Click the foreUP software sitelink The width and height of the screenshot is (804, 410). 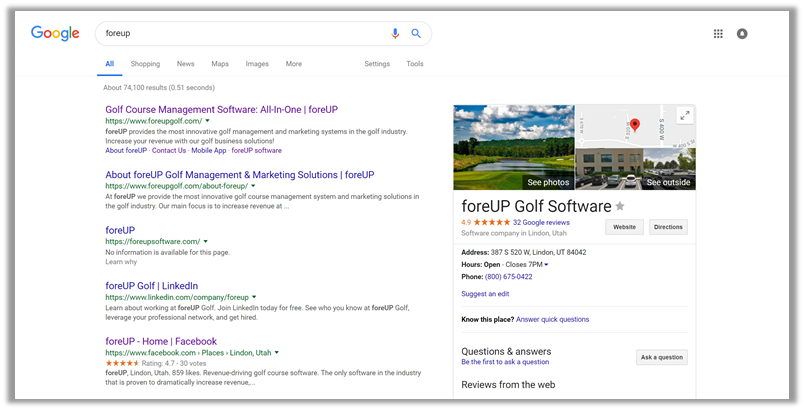click(256, 151)
